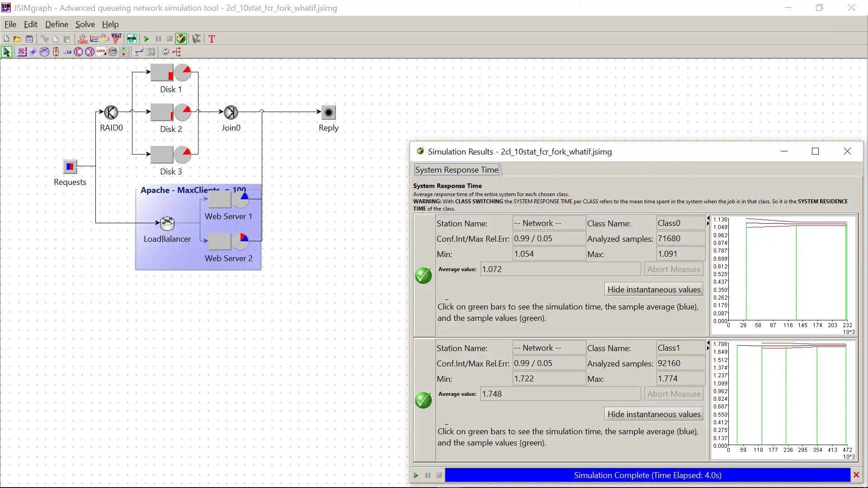Open the File menu
The image size is (868, 488).
(10, 24)
